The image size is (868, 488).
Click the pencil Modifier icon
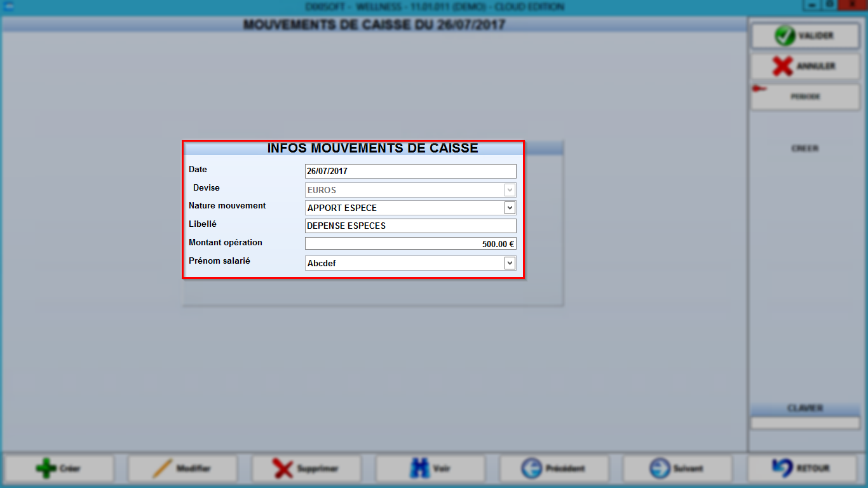[162, 469]
